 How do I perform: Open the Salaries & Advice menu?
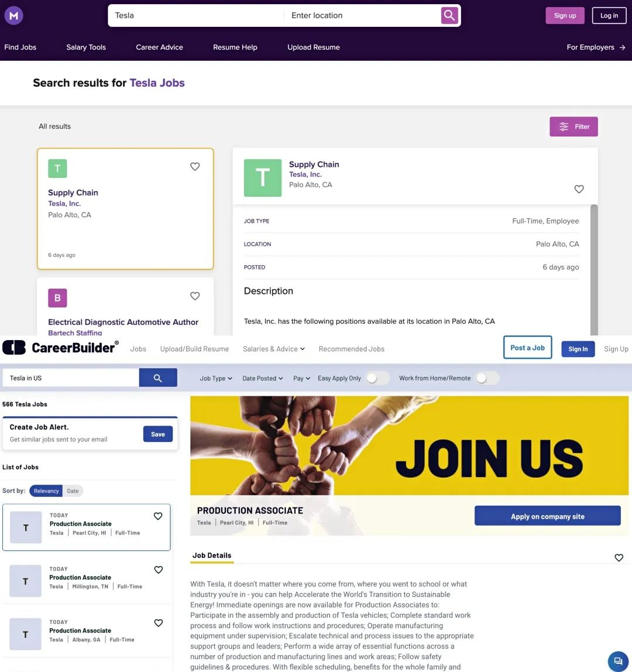pos(274,349)
